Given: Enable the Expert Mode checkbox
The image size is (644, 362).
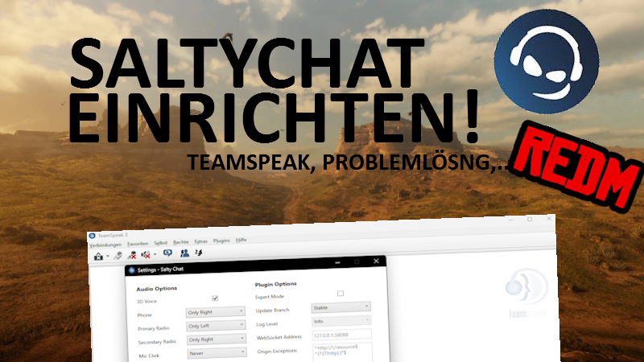Looking at the screenshot, I should click(340, 294).
